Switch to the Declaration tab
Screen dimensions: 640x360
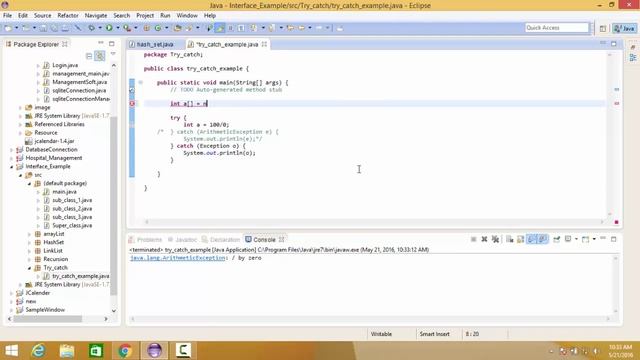coord(221,240)
